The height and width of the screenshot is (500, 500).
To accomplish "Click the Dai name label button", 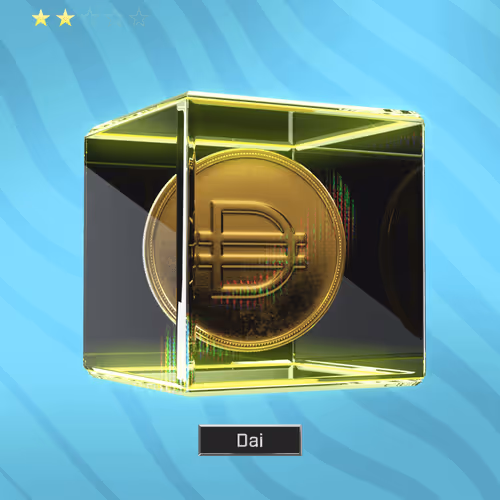I will [x=250, y=440].
